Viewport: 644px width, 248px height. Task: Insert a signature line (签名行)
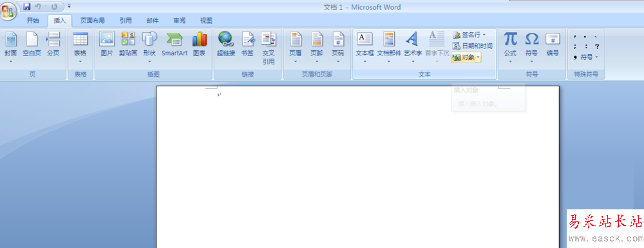[x=469, y=35]
